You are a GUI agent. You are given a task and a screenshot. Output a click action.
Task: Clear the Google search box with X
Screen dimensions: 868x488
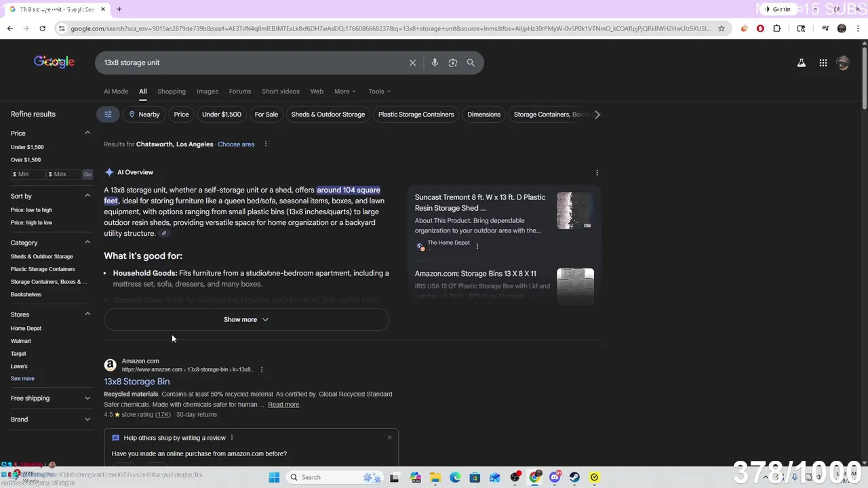(x=412, y=62)
